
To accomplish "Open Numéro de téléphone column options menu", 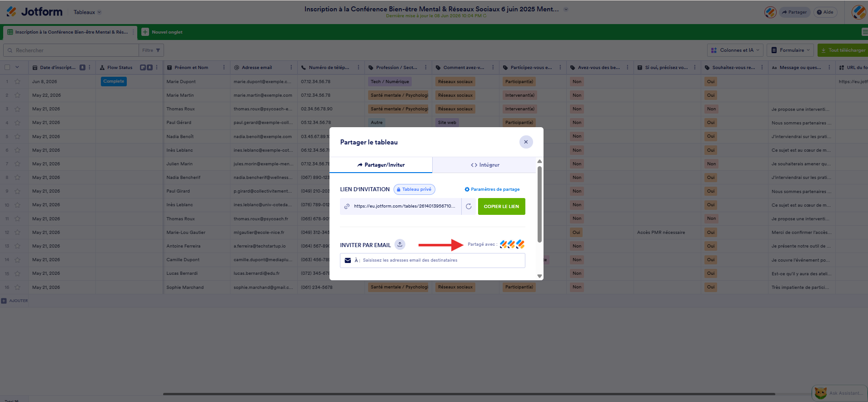I will 359,67.
